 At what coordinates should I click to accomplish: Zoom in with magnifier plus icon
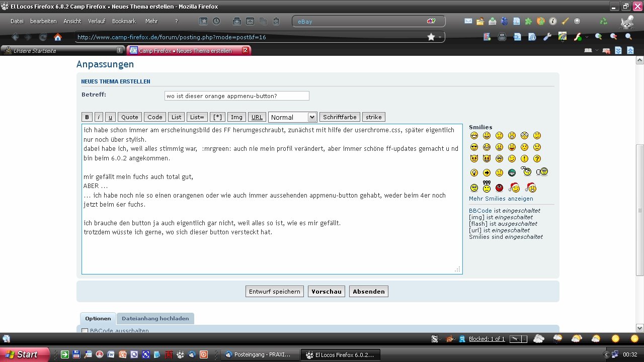[x=598, y=37]
